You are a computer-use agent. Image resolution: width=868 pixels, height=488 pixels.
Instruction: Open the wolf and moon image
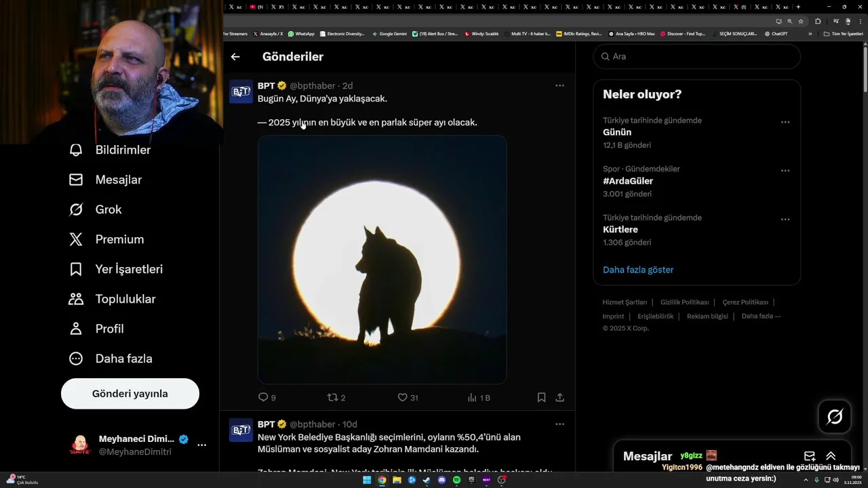tap(382, 260)
